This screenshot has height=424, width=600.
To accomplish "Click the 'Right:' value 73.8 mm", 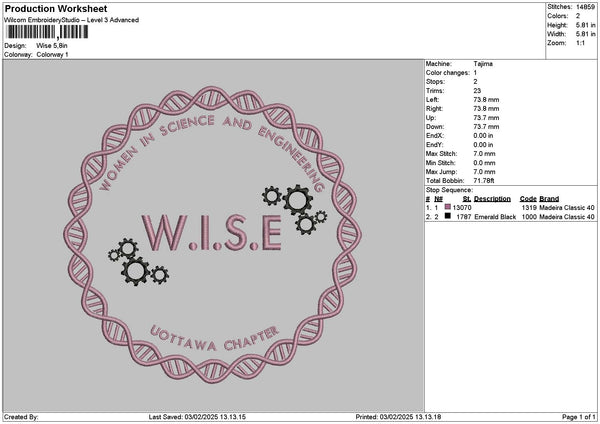I will (486, 109).
